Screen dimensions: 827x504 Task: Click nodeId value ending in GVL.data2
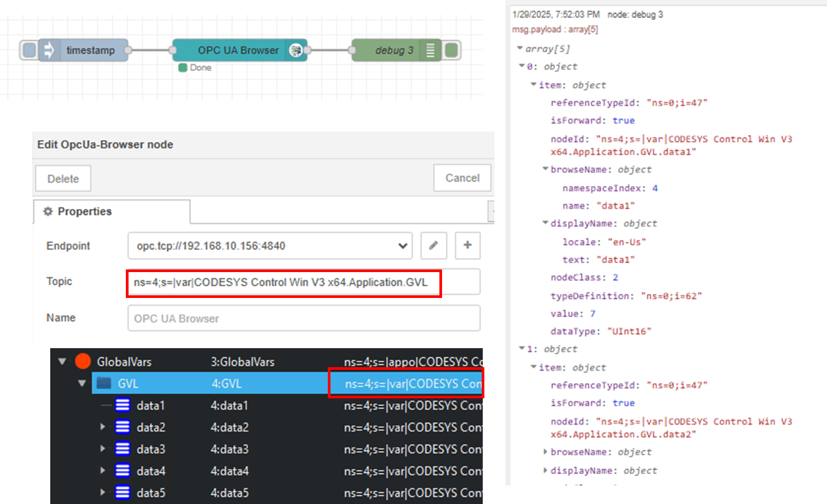(x=672, y=428)
